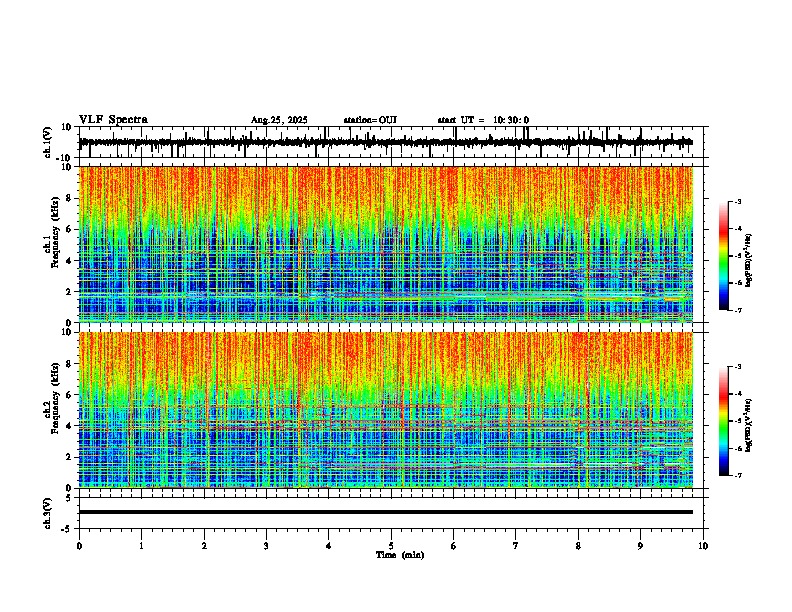
Task: Click time axis tick label "2"
Action: tap(204, 546)
